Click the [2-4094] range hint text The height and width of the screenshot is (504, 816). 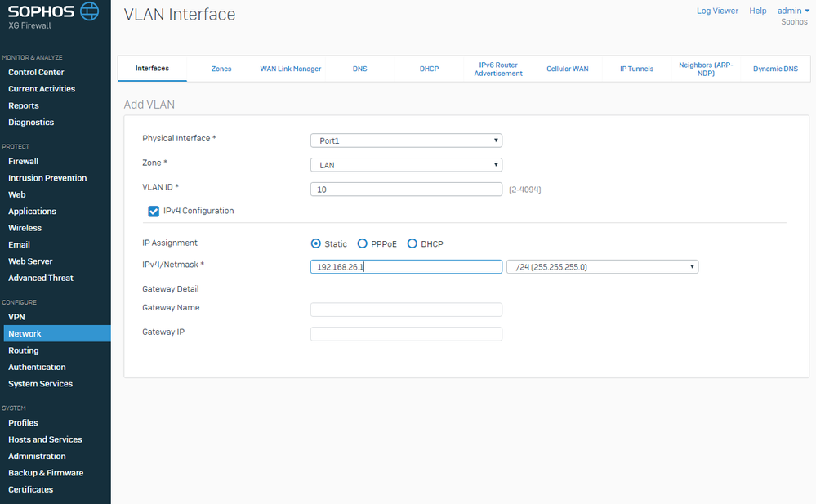524,190
